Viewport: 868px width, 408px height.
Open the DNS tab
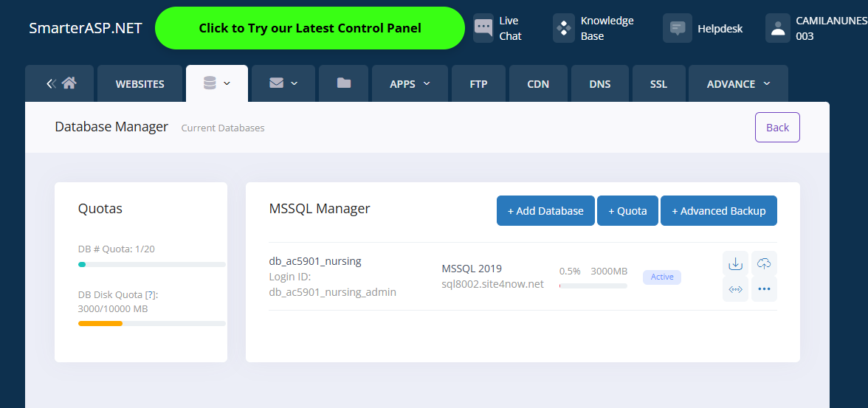click(x=600, y=83)
